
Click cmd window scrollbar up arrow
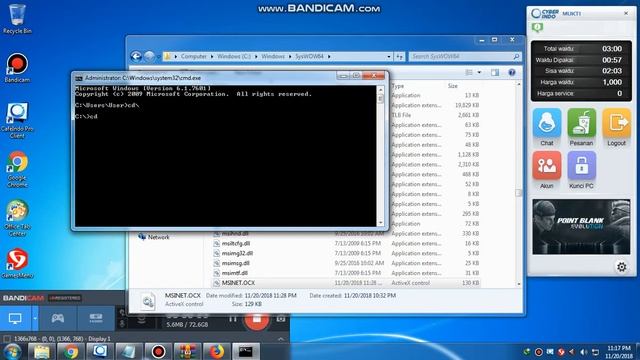(381, 90)
